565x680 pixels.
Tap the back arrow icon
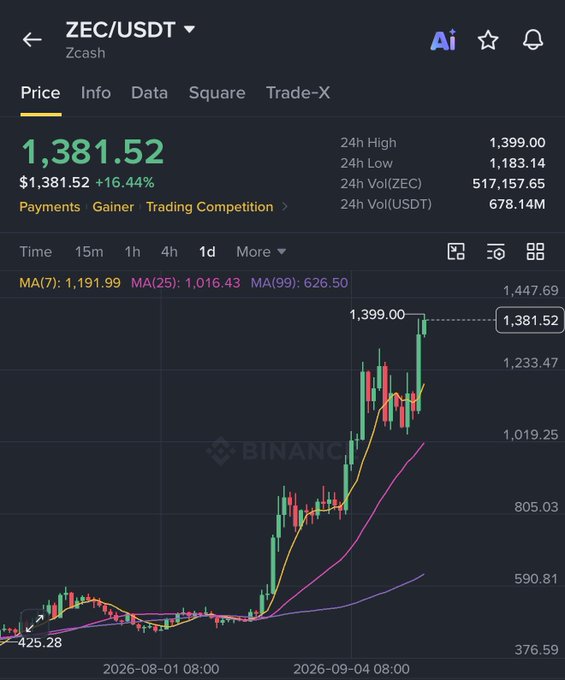click(32, 40)
